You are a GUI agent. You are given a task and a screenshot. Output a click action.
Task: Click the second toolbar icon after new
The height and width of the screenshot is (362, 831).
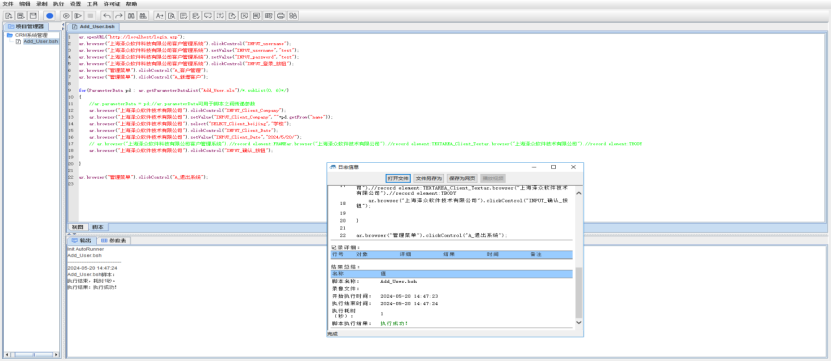pyautogui.click(x=21, y=15)
